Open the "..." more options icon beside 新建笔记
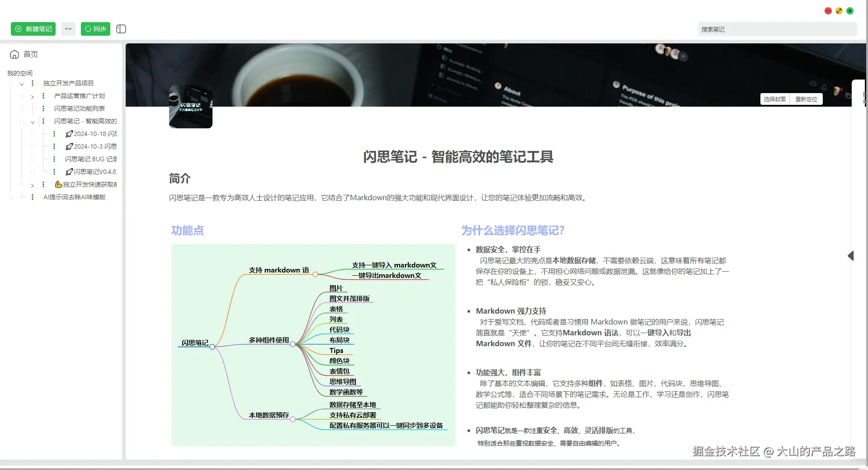The width and height of the screenshot is (868, 470). [68, 29]
